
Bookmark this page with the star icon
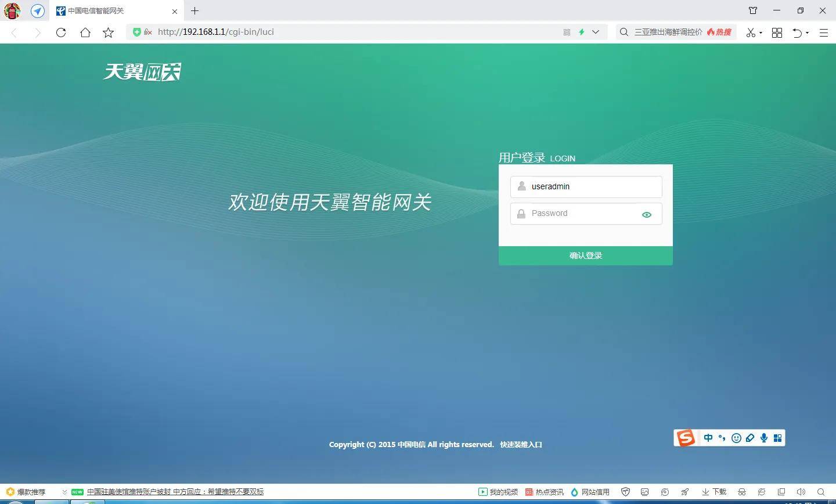tap(109, 33)
